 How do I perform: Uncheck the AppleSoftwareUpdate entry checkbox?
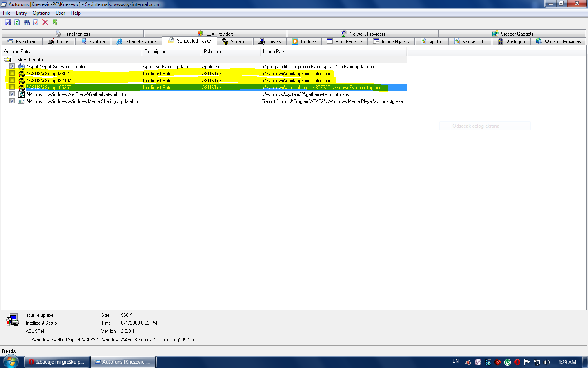[x=12, y=66]
